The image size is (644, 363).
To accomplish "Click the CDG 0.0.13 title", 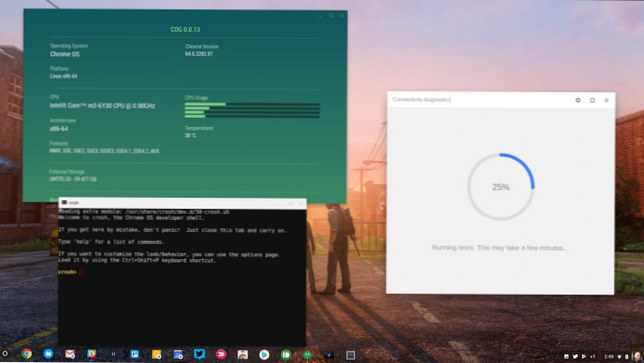I will click(x=185, y=30).
